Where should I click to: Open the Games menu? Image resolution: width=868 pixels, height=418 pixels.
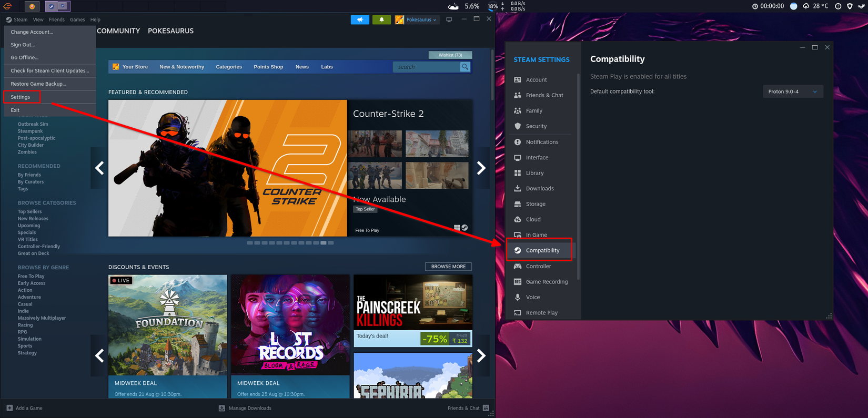(77, 19)
